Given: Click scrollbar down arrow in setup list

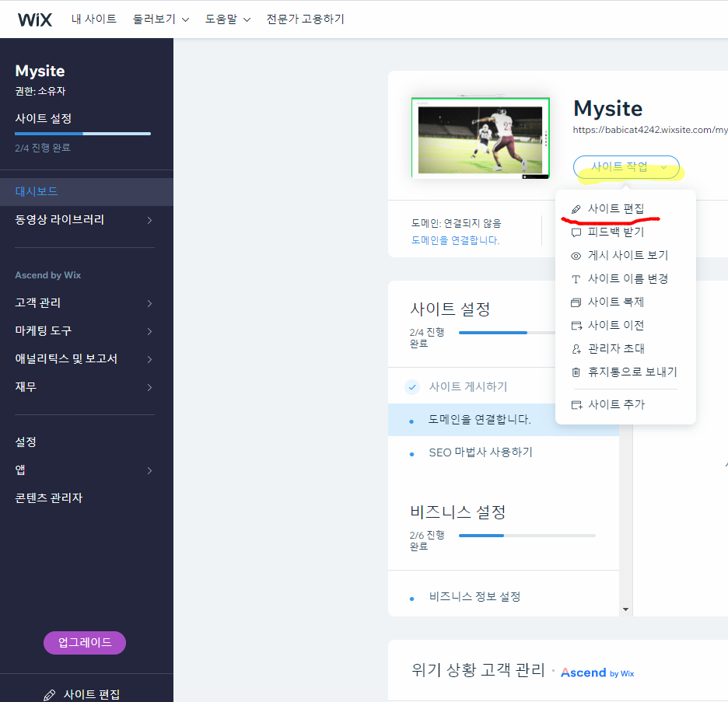Looking at the screenshot, I should click(x=625, y=609).
